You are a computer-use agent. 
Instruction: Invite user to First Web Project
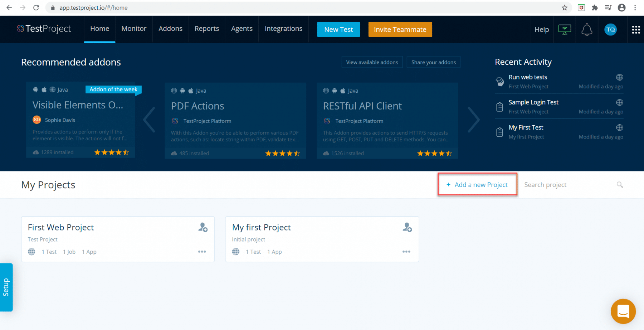pos(203,227)
